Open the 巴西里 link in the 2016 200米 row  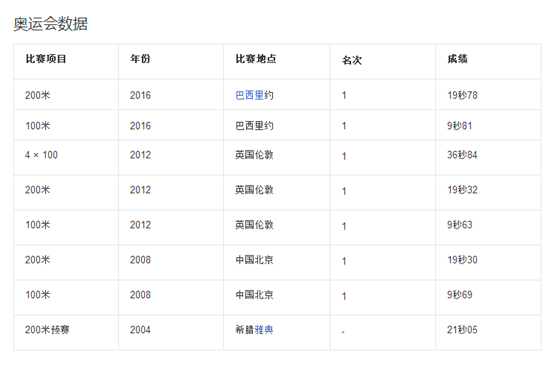(x=249, y=95)
